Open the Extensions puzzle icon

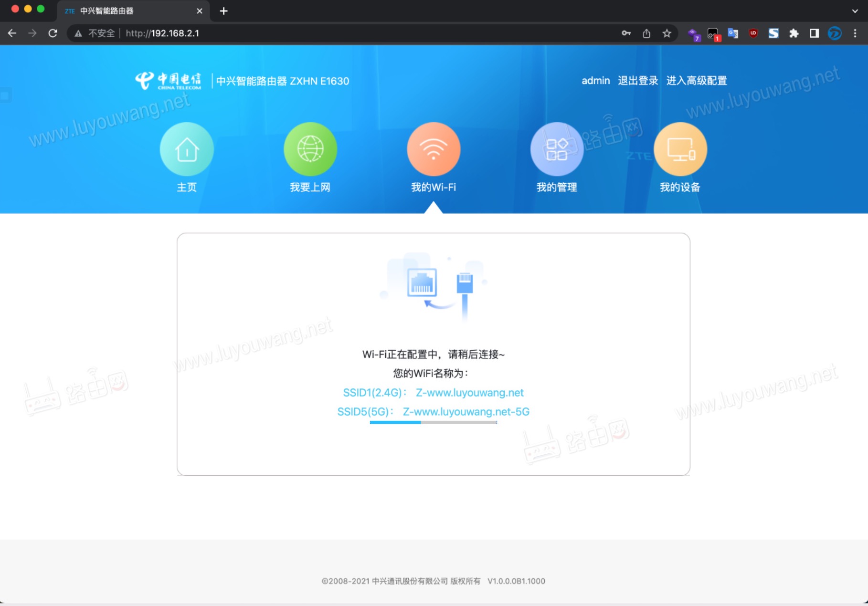click(x=794, y=33)
